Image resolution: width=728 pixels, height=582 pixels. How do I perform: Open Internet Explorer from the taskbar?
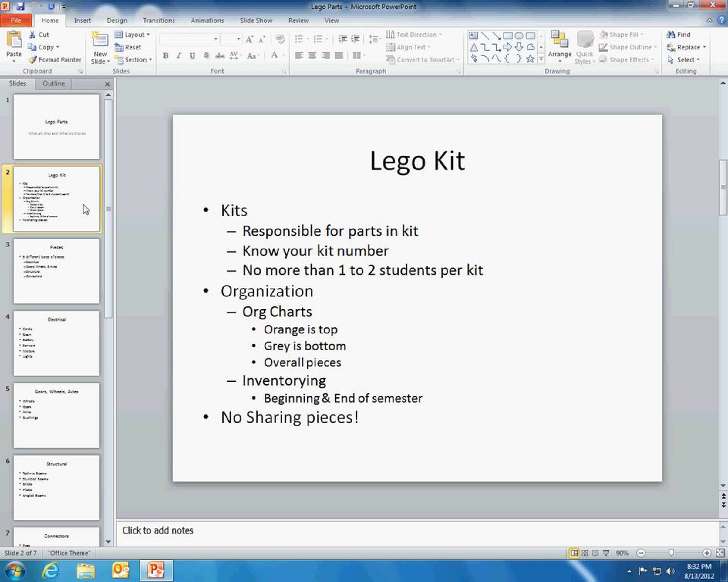[x=51, y=571]
